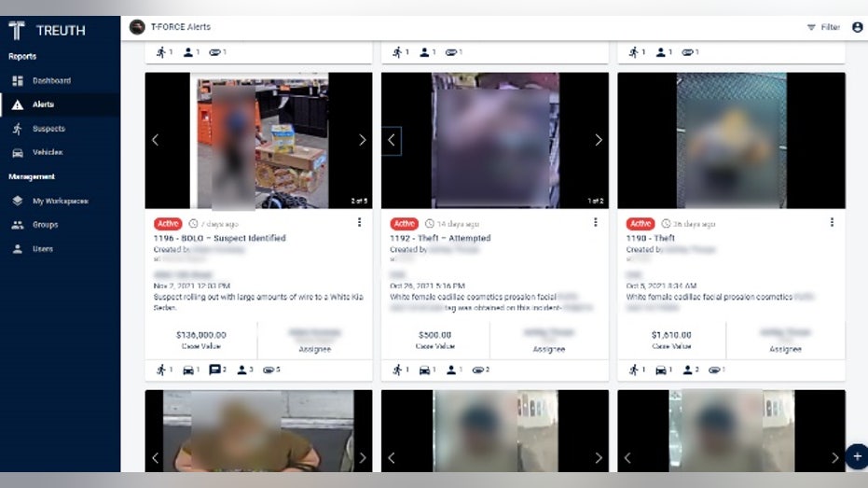Click Active status badge on alert 1190
The height and width of the screenshot is (488, 868).
pyautogui.click(x=641, y=224)
